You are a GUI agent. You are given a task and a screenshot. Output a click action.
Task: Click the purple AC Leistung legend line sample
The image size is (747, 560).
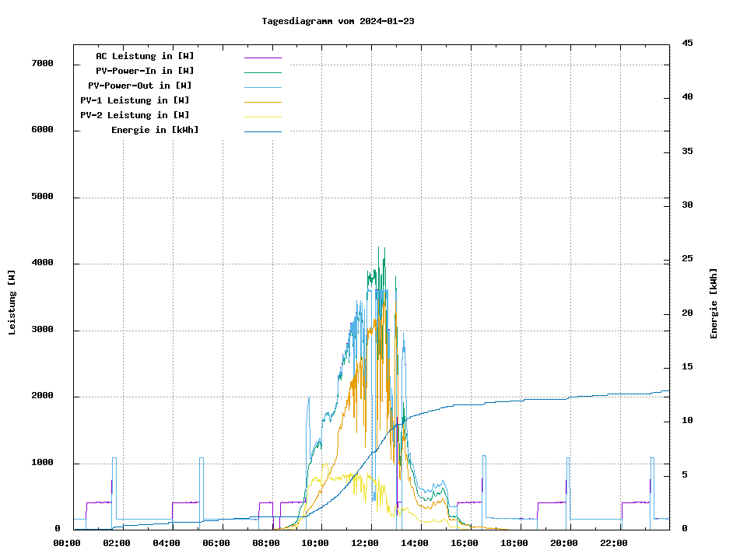[x=262, y=58]
